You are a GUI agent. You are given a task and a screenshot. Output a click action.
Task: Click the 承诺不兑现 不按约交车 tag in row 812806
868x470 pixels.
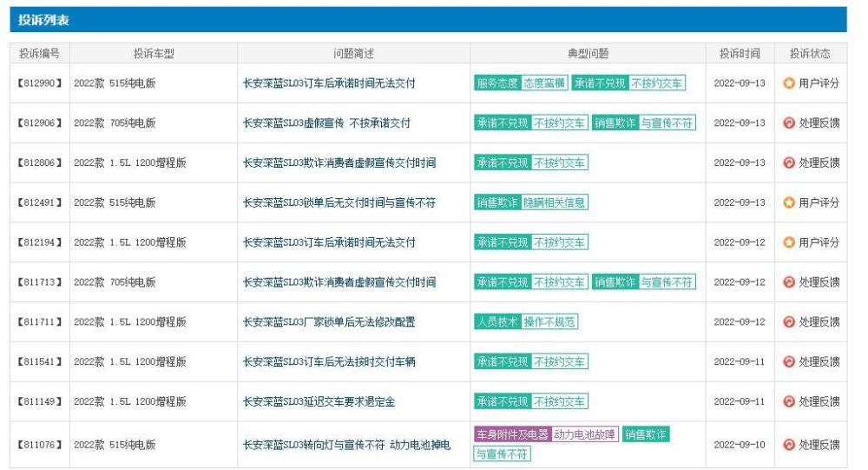[531, 163]
